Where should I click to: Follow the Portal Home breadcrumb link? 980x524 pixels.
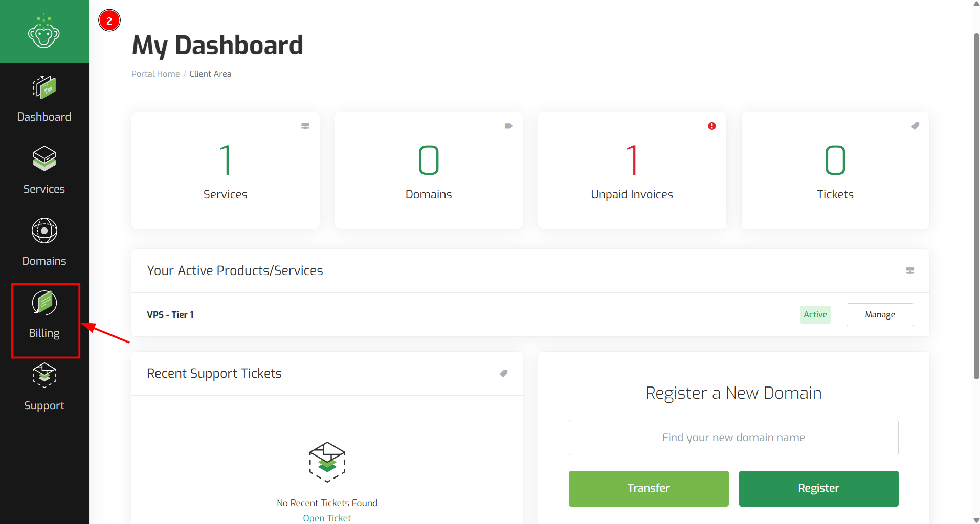click(x=155, y=74)
